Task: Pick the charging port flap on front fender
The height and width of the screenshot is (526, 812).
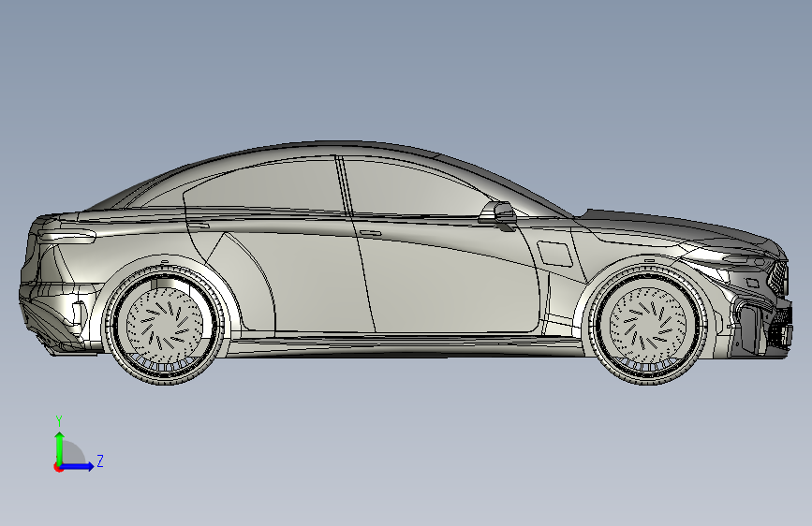Action: tap(554, 254)
